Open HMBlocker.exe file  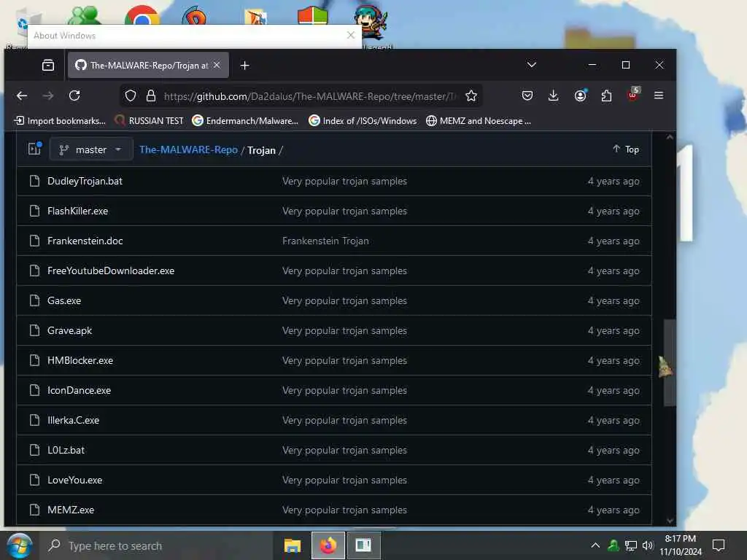coord(80,360)
